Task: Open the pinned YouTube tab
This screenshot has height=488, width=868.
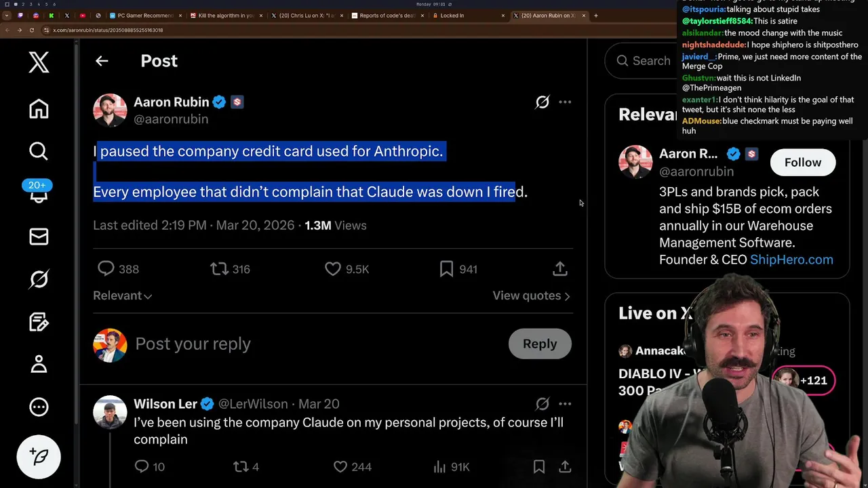Action: tap(82, 16)
